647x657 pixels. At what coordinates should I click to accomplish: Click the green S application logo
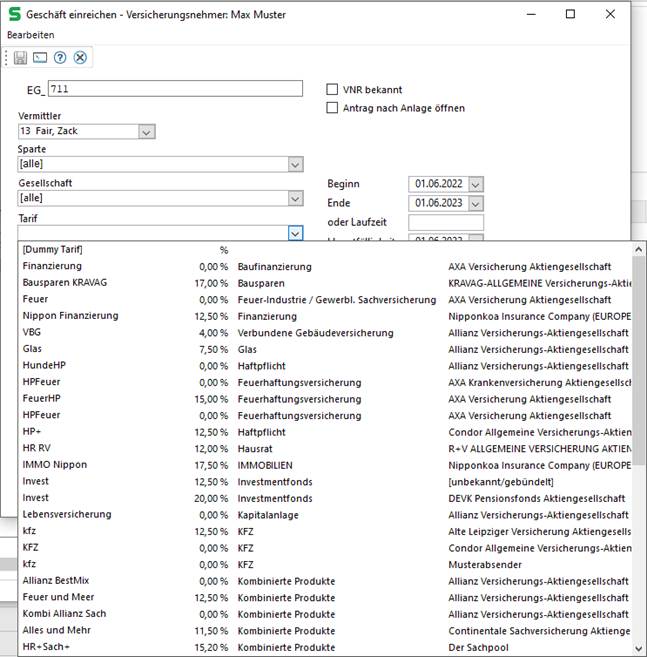coord(12,14)
